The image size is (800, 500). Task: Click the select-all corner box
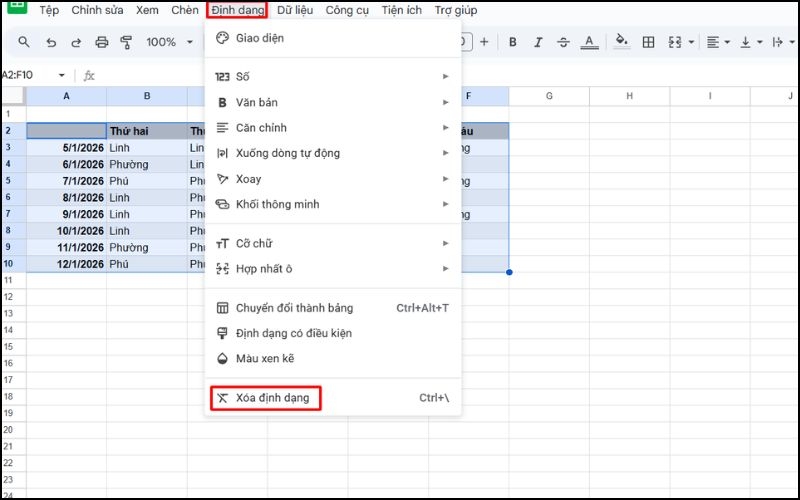tap(14, 96)
